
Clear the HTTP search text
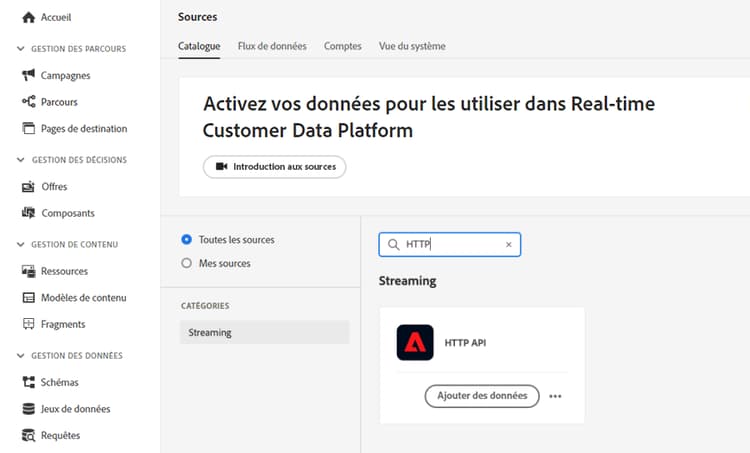point(508,244)
